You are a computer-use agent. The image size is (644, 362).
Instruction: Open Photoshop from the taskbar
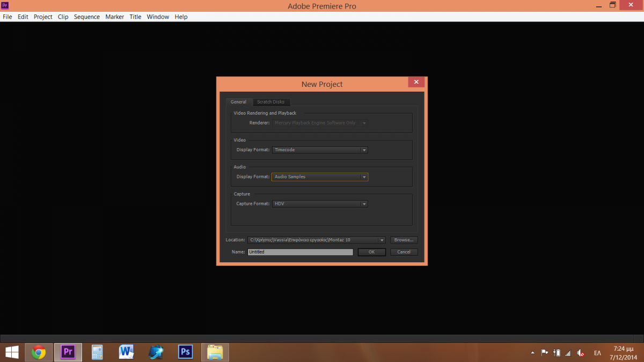tap(185, 352)
